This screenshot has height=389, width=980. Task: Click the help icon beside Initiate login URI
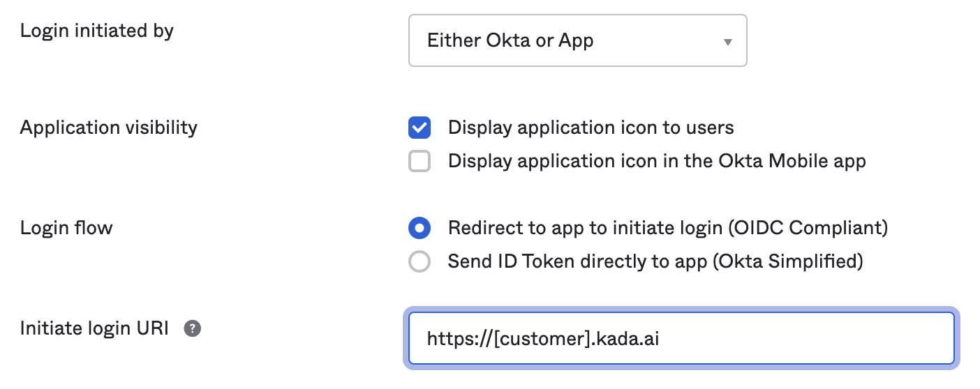[193, 329]
